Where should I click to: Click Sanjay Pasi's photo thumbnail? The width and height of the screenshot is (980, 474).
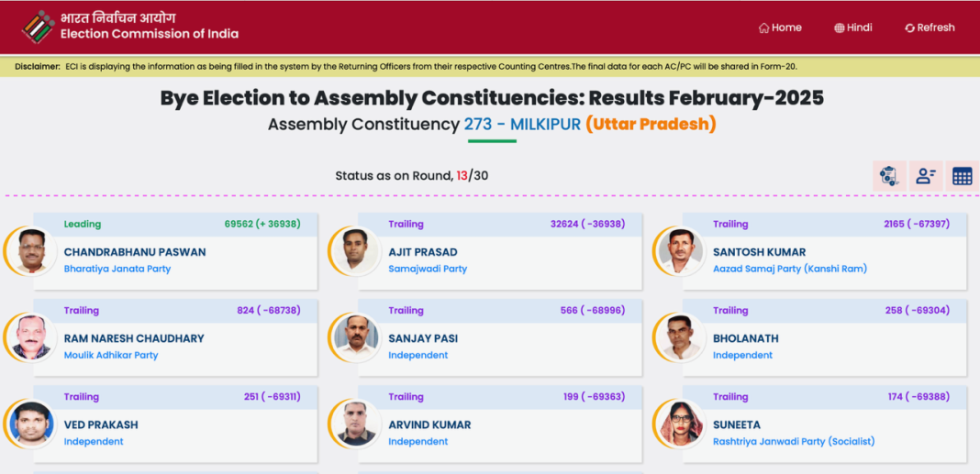pyautogui.click(x=356, y=338)
